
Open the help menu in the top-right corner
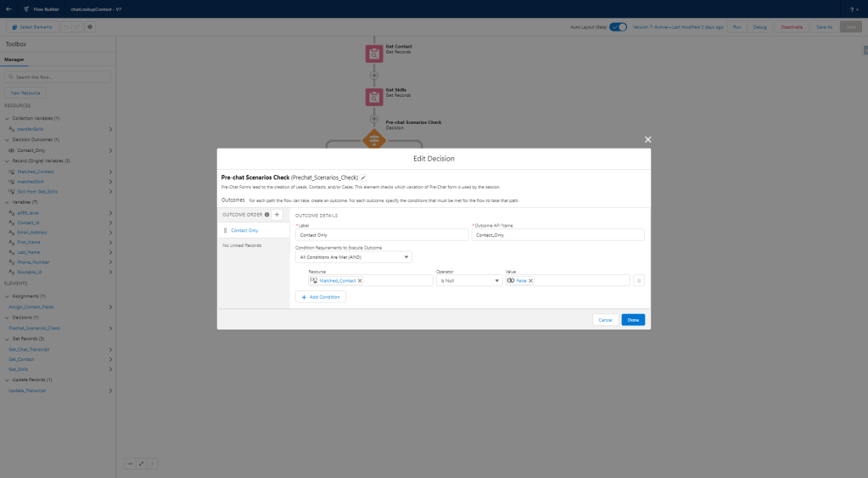(x=851, y=8)
